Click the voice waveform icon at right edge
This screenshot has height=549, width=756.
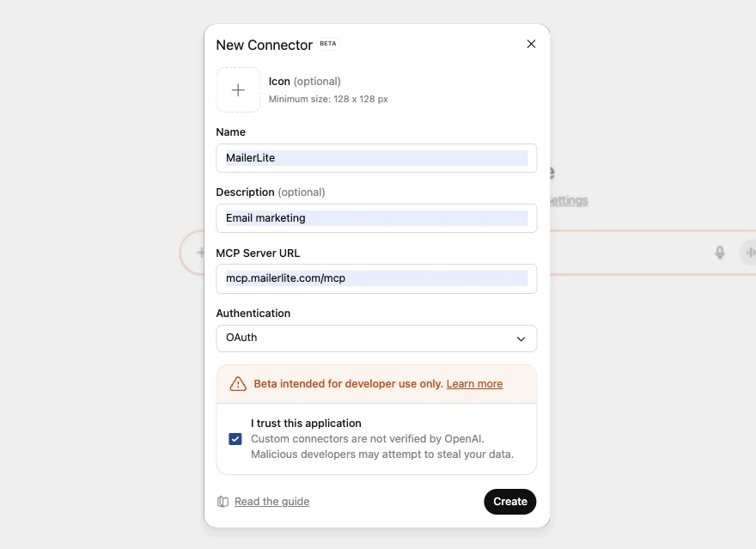pyautogui.click(x=749, y=253)
